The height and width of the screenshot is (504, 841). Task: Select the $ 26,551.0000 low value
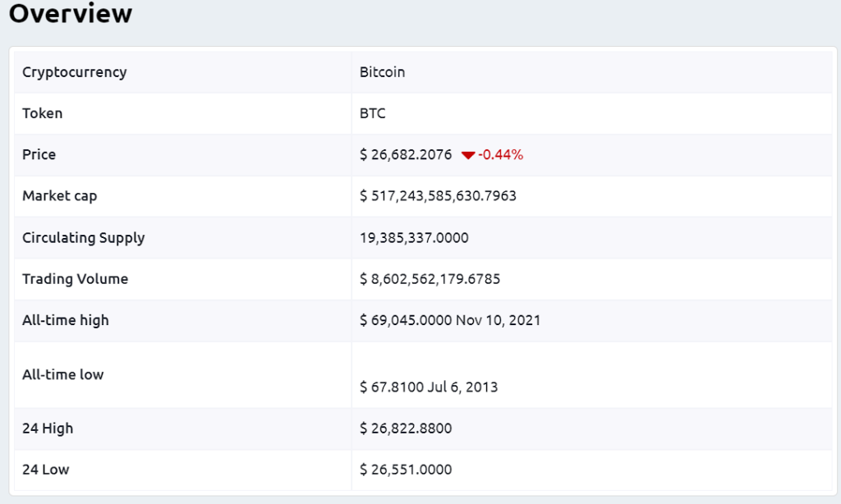[406, 470]
